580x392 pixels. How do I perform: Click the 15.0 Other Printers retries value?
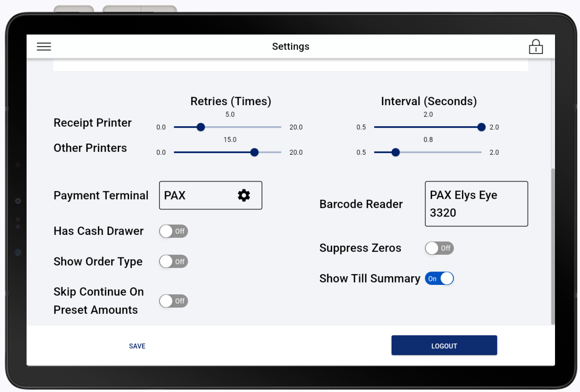(230, 140)
